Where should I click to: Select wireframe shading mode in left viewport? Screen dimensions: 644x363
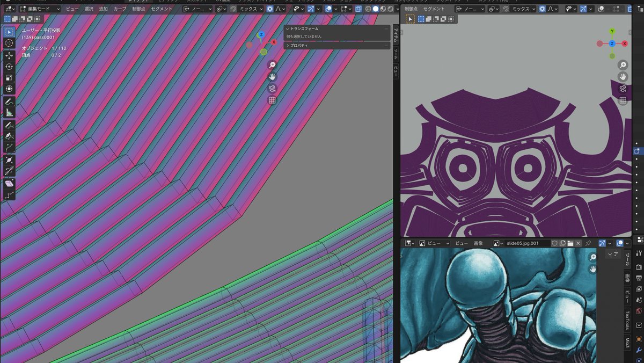point(368,9)
